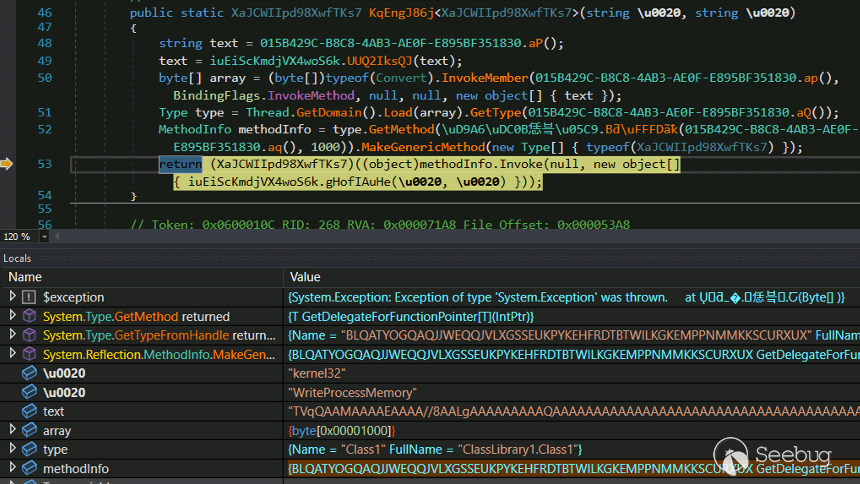Click InvokeMember call on line 50
This screenshot has width=860, height=484.
click(485, 78)
